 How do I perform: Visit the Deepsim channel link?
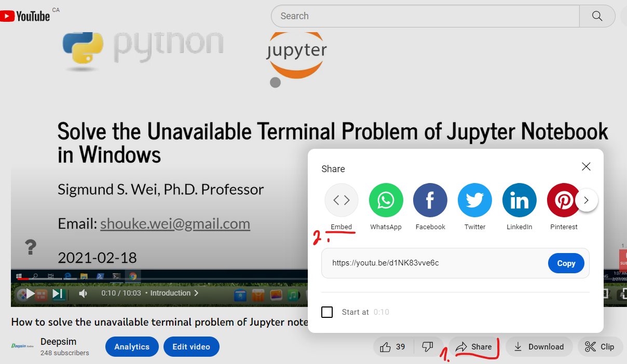57,342
